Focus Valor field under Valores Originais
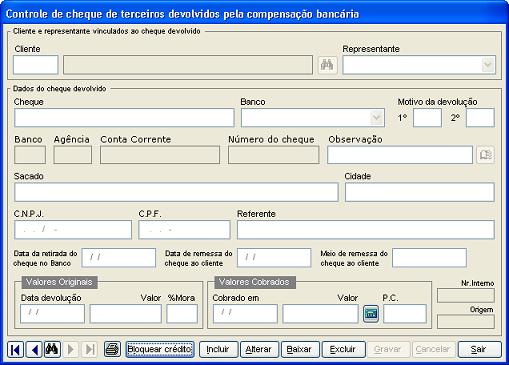This screenshot has width=509, height=365. [125, 314]
